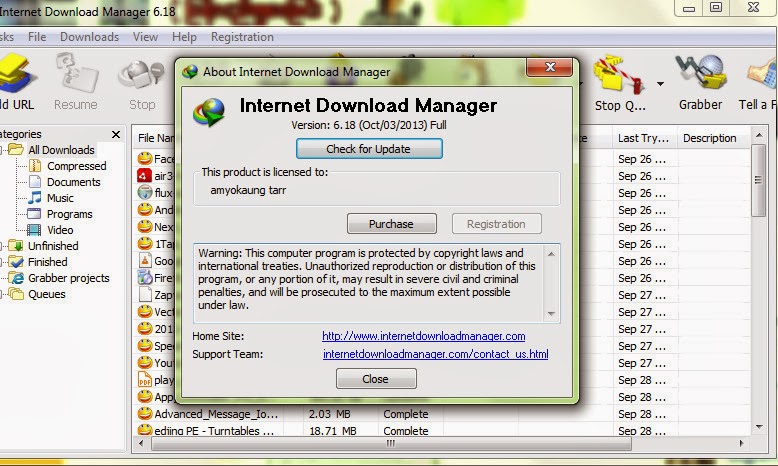Click the 2.03 MB size cell
Screen dimensions: 778x466
pos(329,414)
